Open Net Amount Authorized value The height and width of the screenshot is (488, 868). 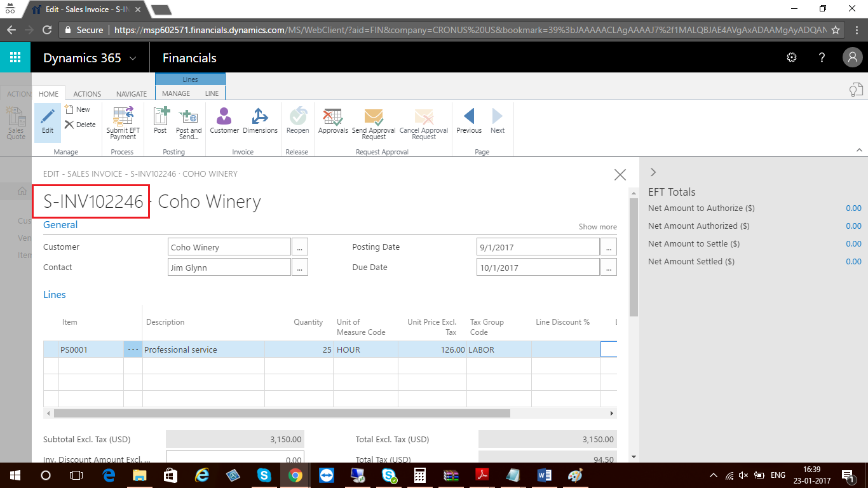[x=853, y=226]
